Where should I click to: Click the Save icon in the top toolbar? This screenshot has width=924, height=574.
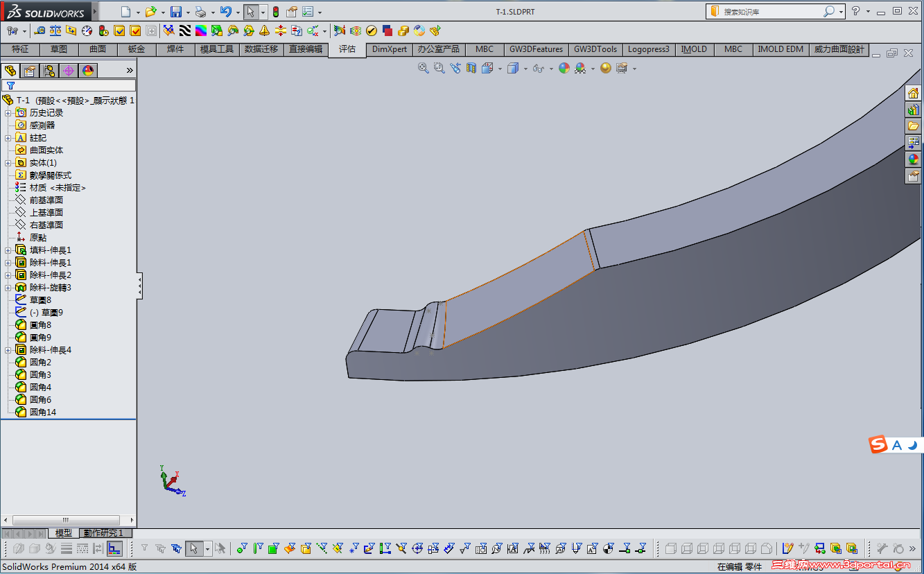[176, 12]
